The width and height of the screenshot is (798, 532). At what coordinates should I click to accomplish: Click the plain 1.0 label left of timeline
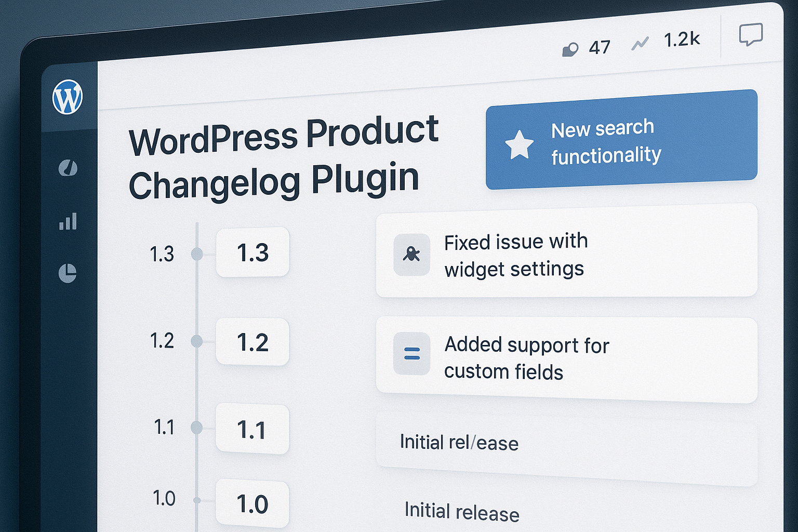click(164, 498)
